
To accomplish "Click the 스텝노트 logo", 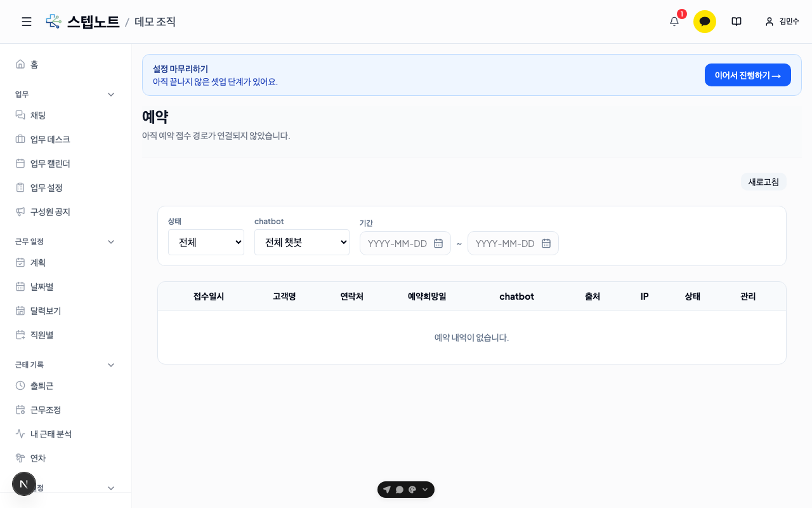I will point(82,22).
